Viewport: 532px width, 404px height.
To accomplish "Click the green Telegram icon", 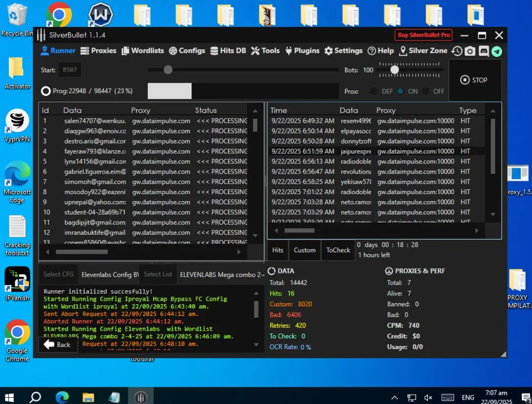I will (497, 51).
